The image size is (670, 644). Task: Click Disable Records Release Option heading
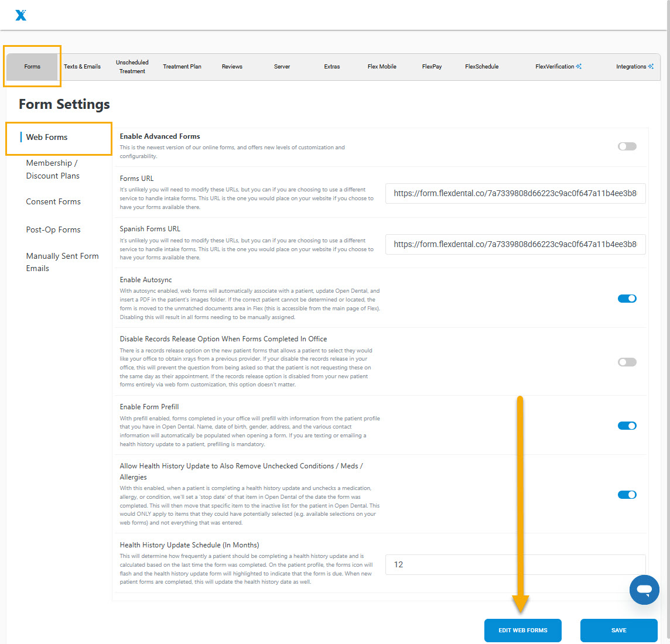[x=224, y=339]
